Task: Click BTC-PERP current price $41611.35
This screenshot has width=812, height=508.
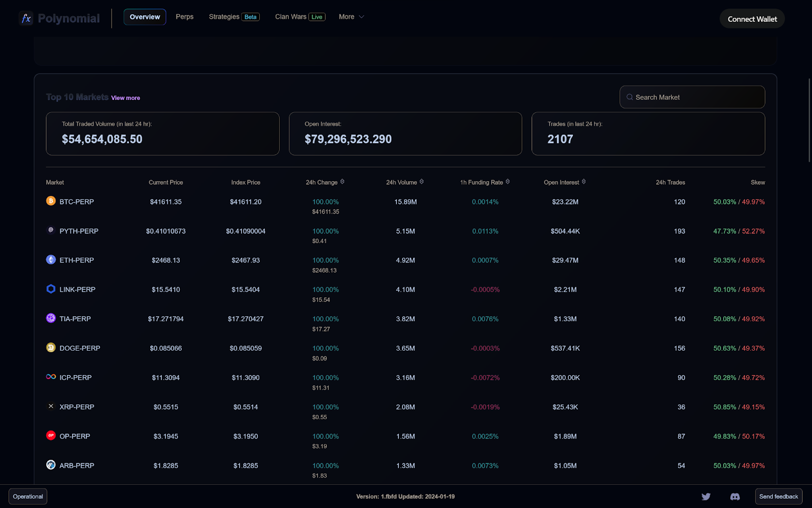Action: (165, 202)
